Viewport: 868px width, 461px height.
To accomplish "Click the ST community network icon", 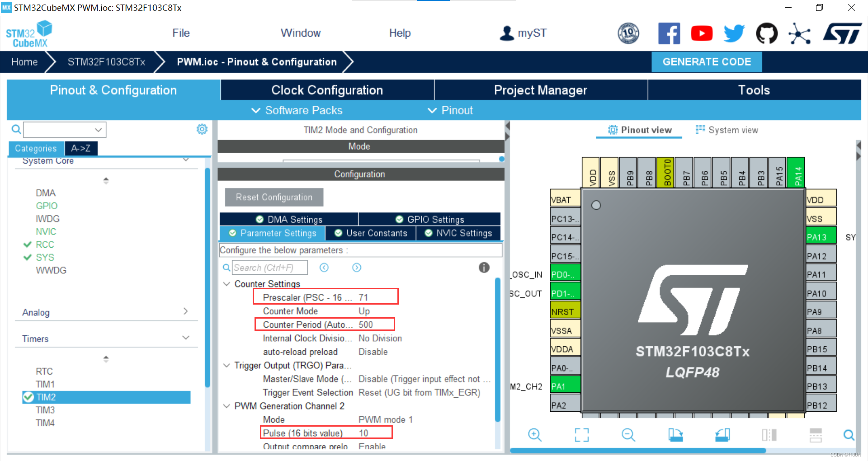I will click(x=799, y=33).
